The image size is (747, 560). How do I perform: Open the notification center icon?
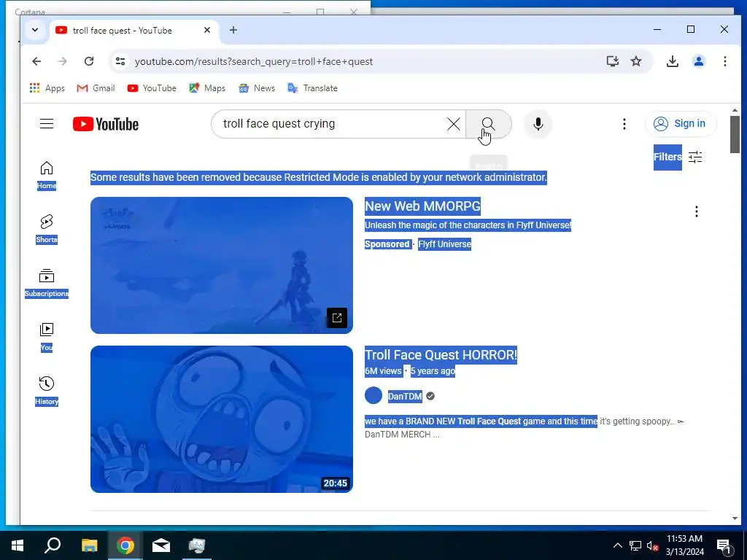(x=724, y=546)
